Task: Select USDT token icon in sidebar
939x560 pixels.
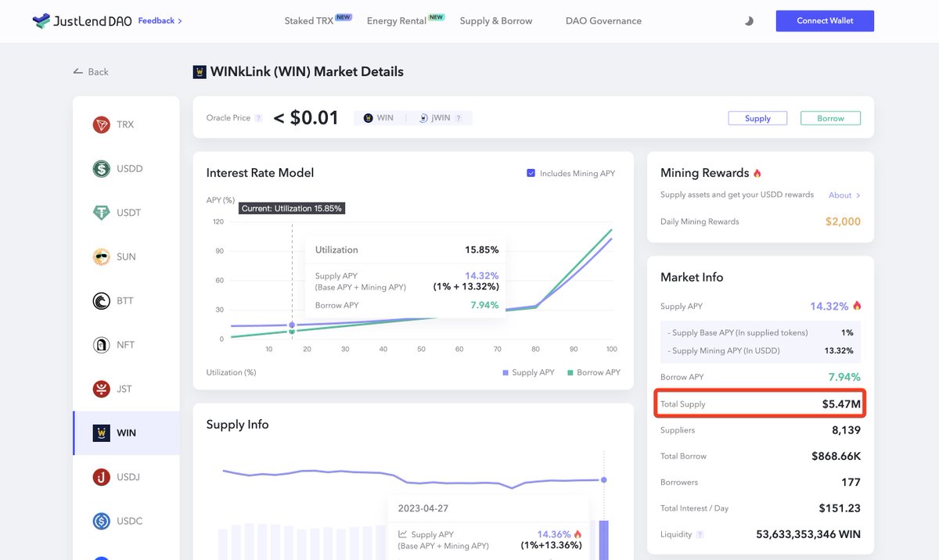Action: (102, 213)
